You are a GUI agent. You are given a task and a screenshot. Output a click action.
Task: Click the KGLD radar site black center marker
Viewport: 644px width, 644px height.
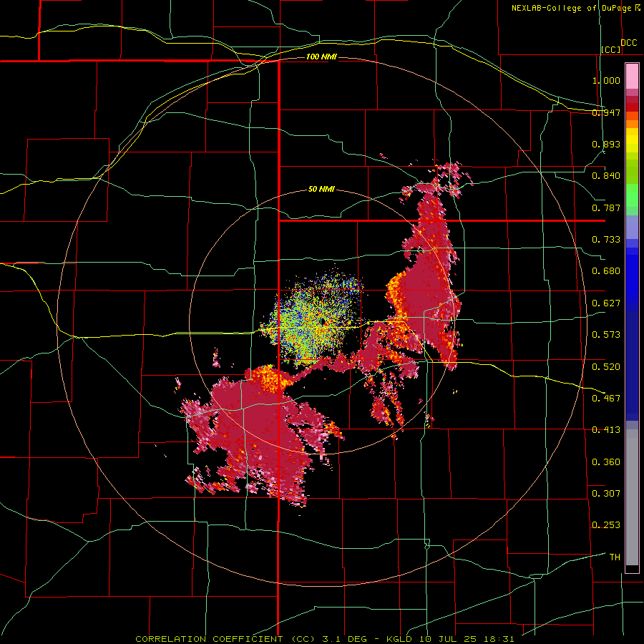click(323, 321)
